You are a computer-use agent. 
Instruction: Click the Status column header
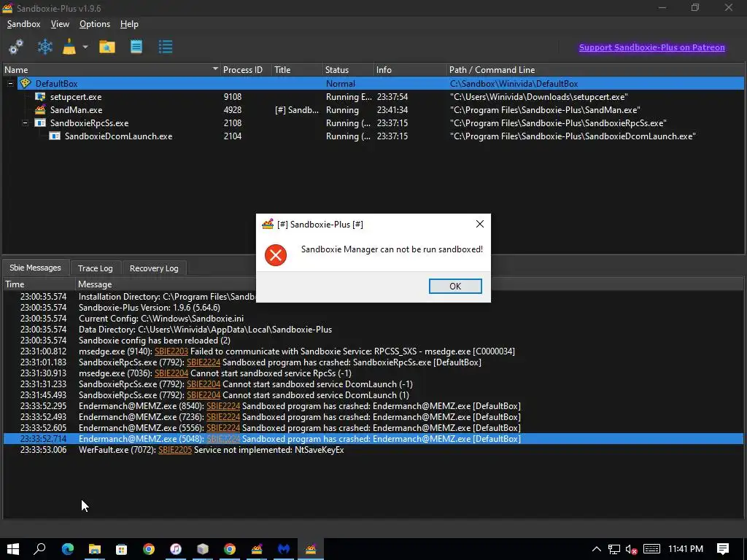[x=348, y=69]
